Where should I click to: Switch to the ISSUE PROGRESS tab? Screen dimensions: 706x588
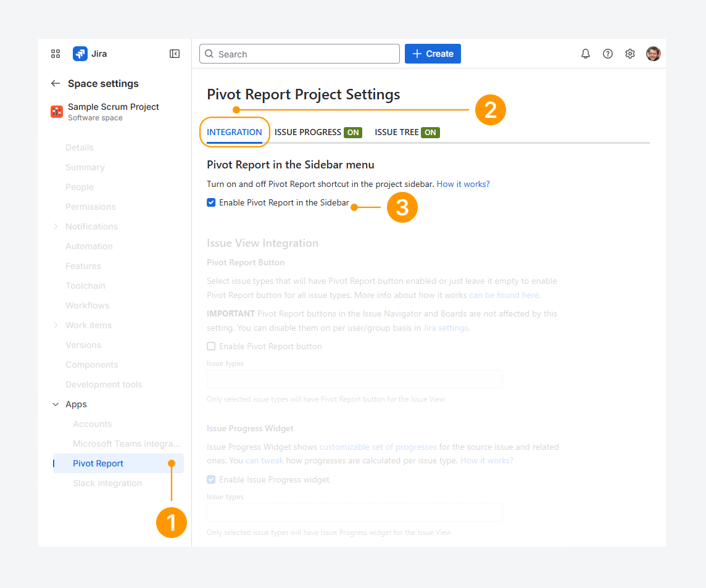click(x=318, y=133)
